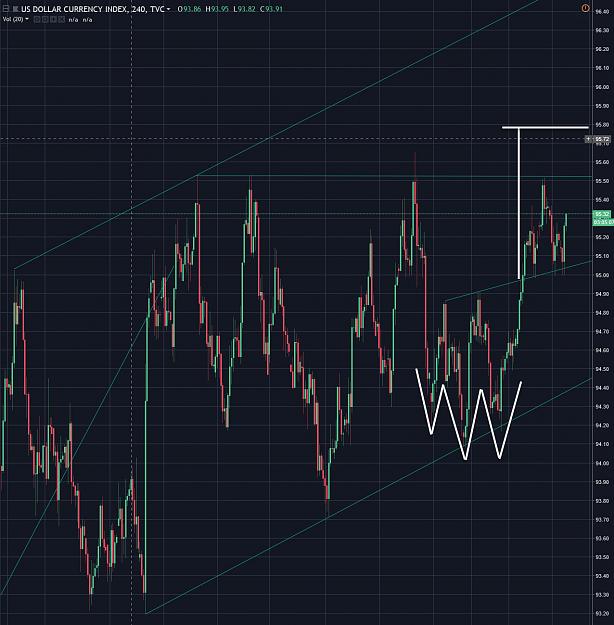Select the horizontal resistance line at 95.50
614x625 pixels.
pyautogui.click(x=394, y=176)
